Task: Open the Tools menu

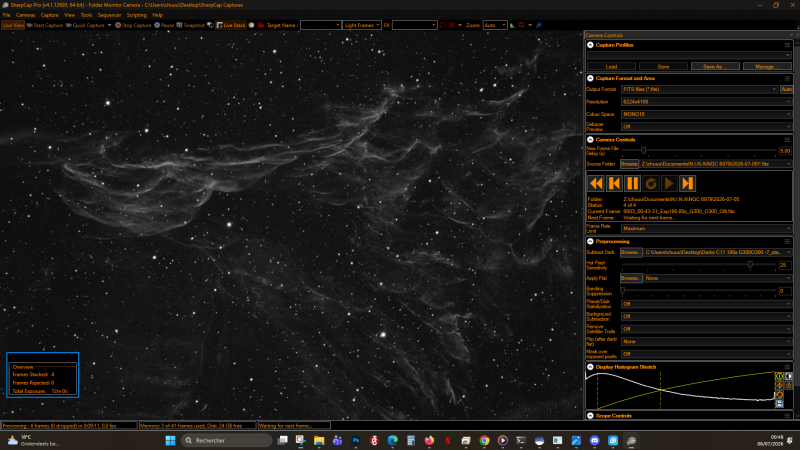Action: pos(86,15)
